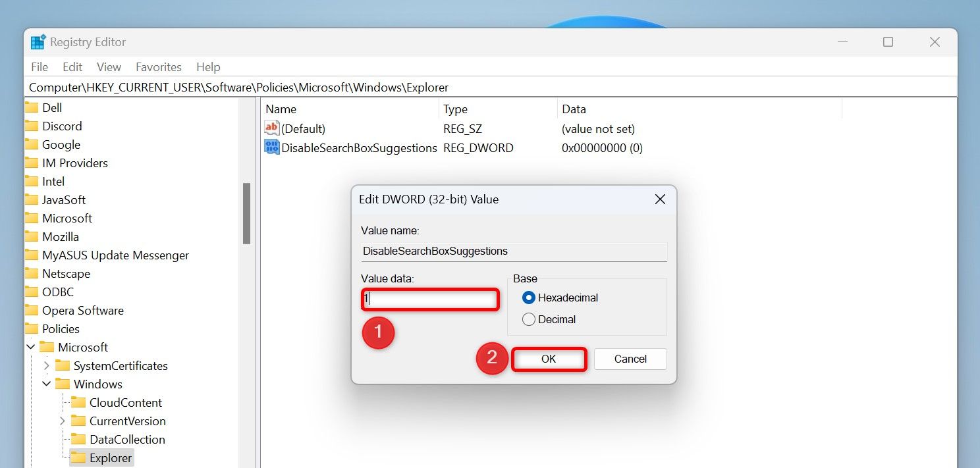Select the Discord folder icon
The height and width of the screenshot is (468, 980).
[32, 126]
